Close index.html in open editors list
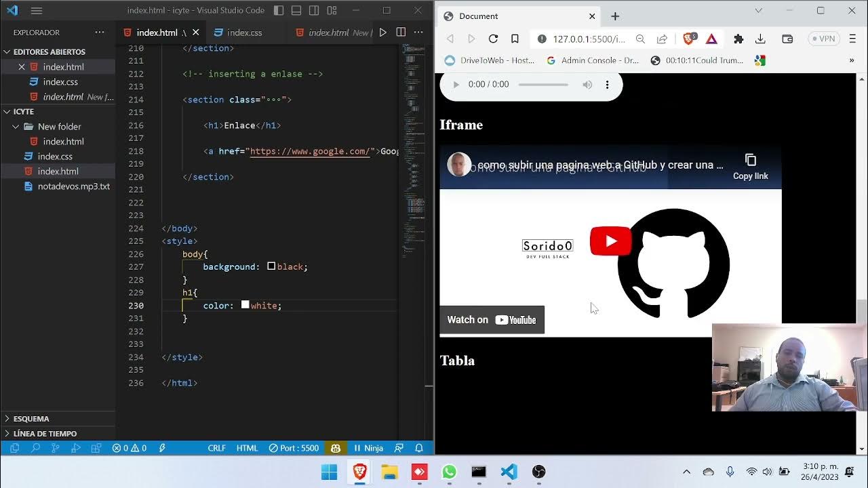This screenshot has width=868, height=488. (x=22, y=67)
